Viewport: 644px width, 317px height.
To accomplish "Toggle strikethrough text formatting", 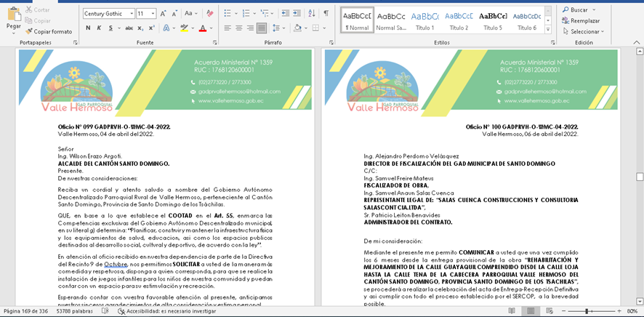I will pos(128,28).
